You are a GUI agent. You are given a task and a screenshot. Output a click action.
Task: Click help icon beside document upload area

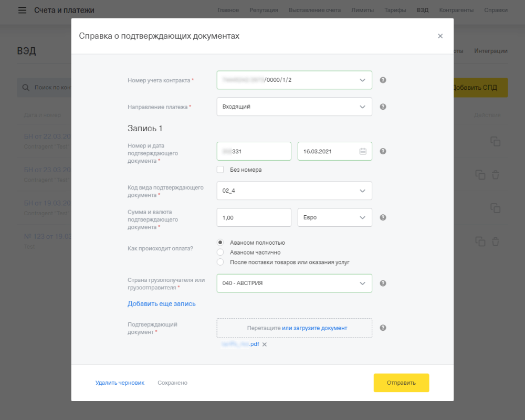tap(383, 328)
